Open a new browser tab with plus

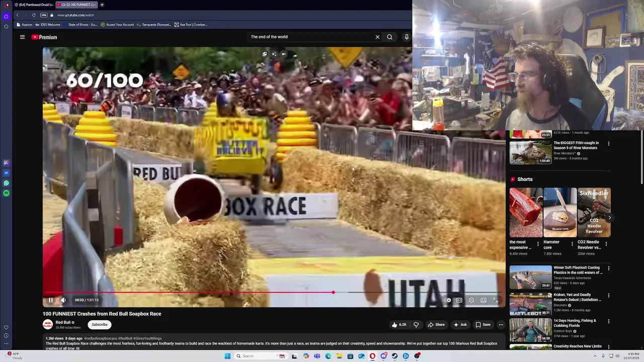point(102,5)
